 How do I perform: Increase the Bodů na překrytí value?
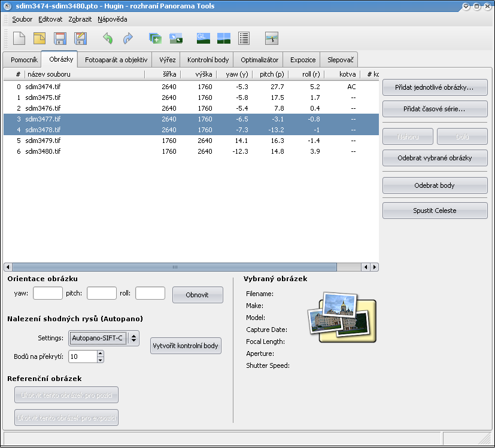[x=100, y=353]
